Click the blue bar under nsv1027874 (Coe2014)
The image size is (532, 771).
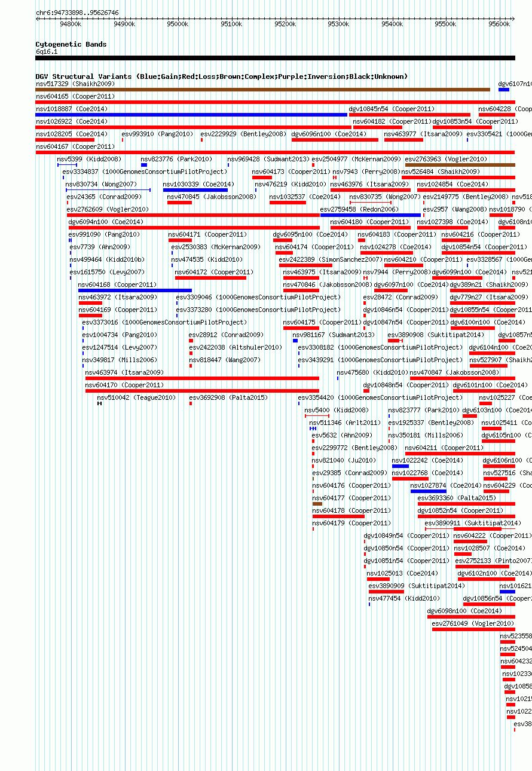click(x=428, y=491)
